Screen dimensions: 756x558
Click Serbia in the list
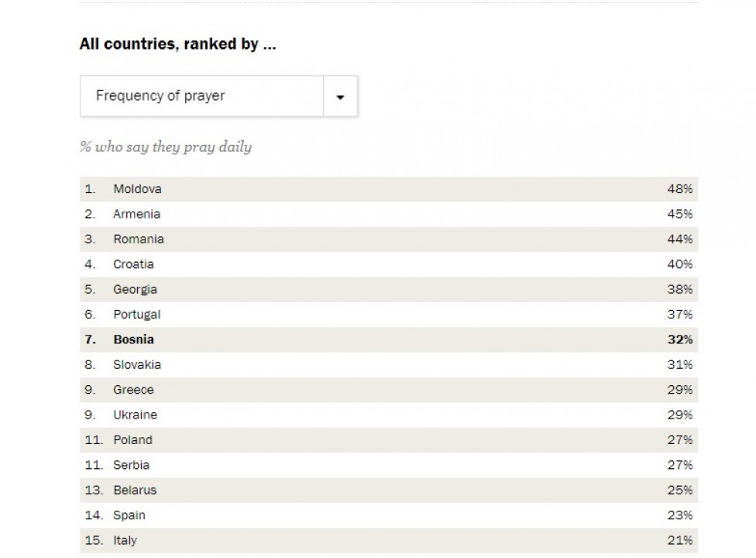pos(131,465)
